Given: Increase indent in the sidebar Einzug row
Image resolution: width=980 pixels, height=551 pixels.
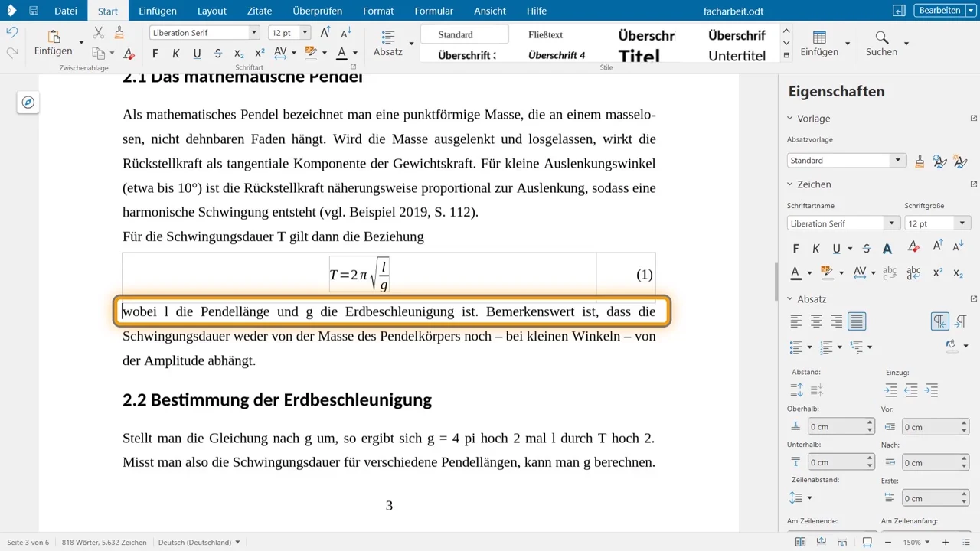Looking at the screenshot, I should (891, 390).
